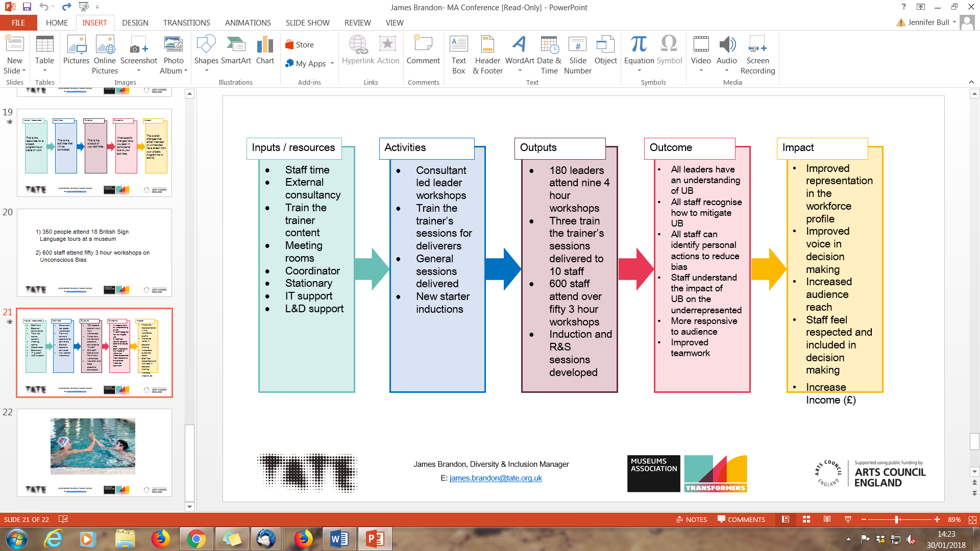
Task: Redo the last action
Action: [66, 7]
